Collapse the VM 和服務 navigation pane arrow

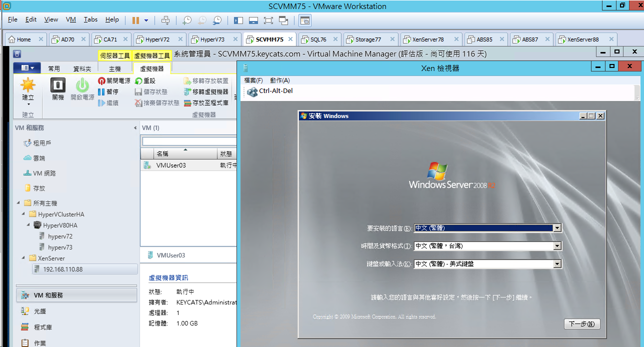click(x=135, y=128)
